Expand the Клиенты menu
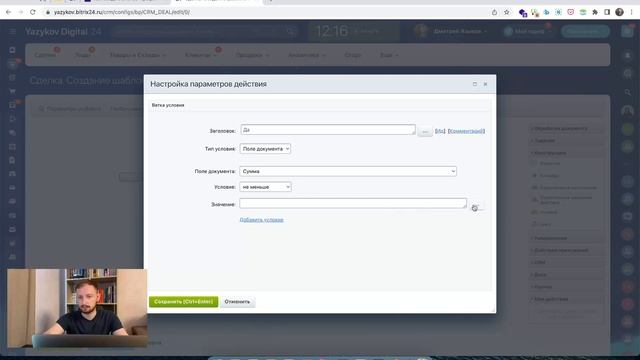The width and height of the screenshot is (640, 360). coord(200,55)
